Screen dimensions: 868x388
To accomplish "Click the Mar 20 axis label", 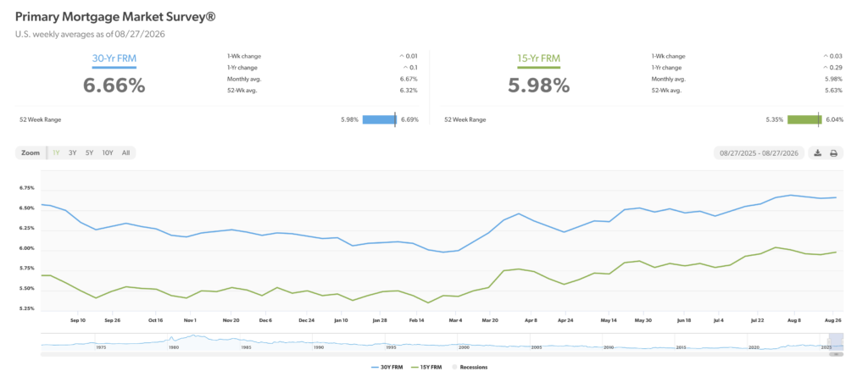I will coord(489,320).
